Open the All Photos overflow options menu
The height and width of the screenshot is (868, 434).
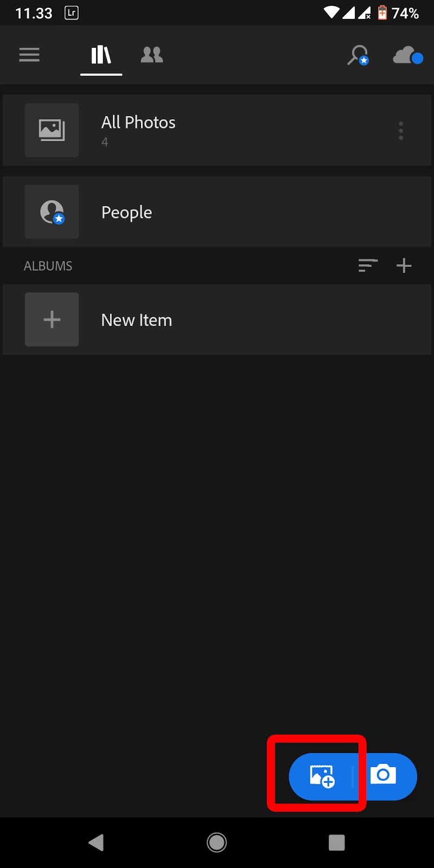pos(400,130)
